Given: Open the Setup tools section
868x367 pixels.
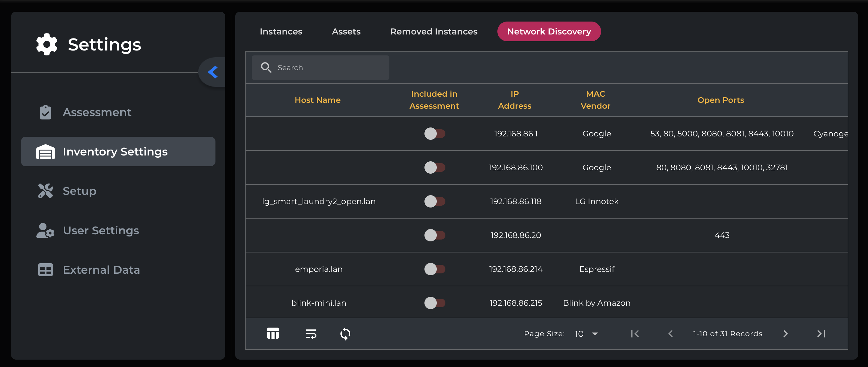Looking at the screenshot, I should pos(79,191).
